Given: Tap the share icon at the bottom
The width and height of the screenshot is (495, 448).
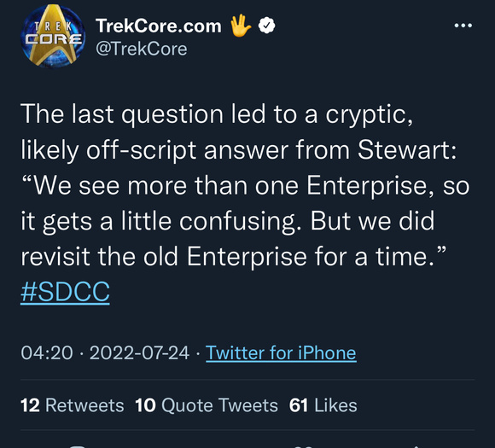Looking at the screenshot, I should [x=416, y=446].
